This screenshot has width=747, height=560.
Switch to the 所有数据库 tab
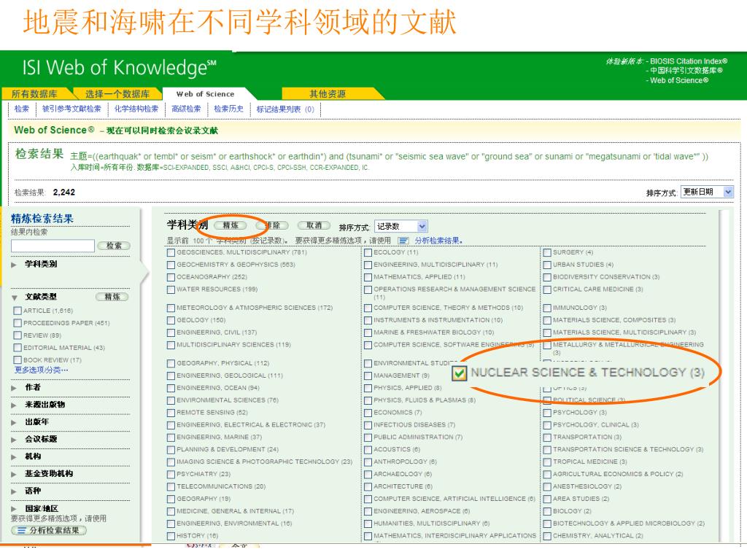(x=34, y=94)
